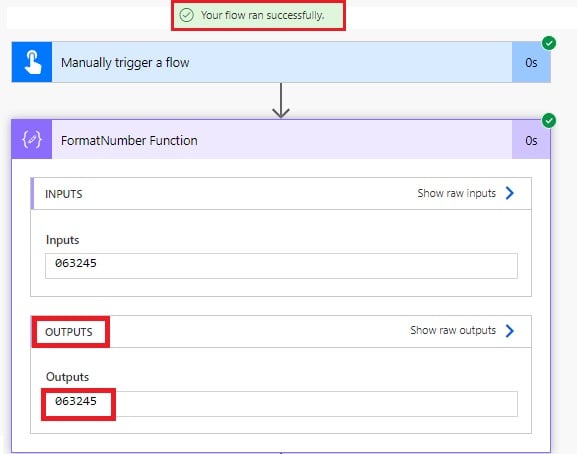
Task: Click the success checkmark icon in notification
Action: pos(186,15)
